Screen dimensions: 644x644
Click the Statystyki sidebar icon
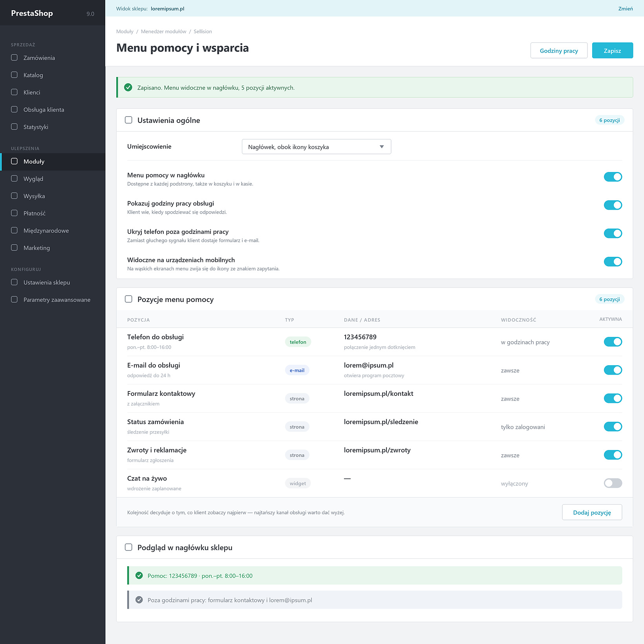coord(14,127)
